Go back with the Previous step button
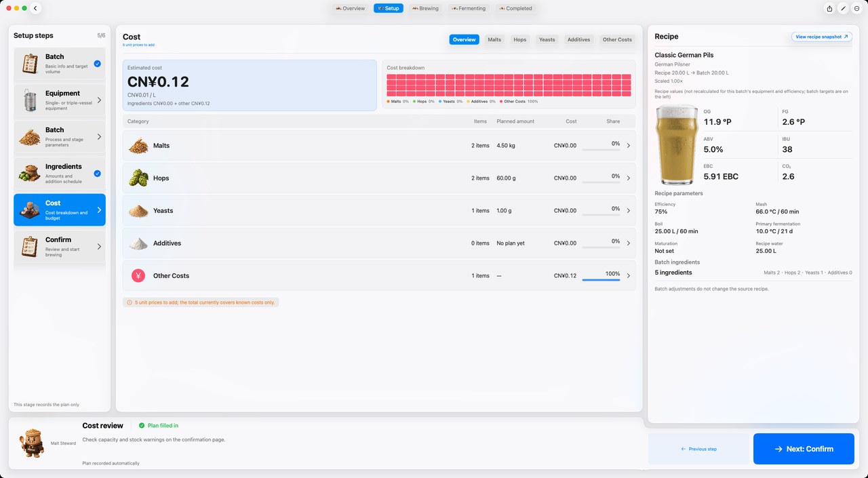Image resolution: width=868 pixels, height=478 pixels. coord(698,449)
